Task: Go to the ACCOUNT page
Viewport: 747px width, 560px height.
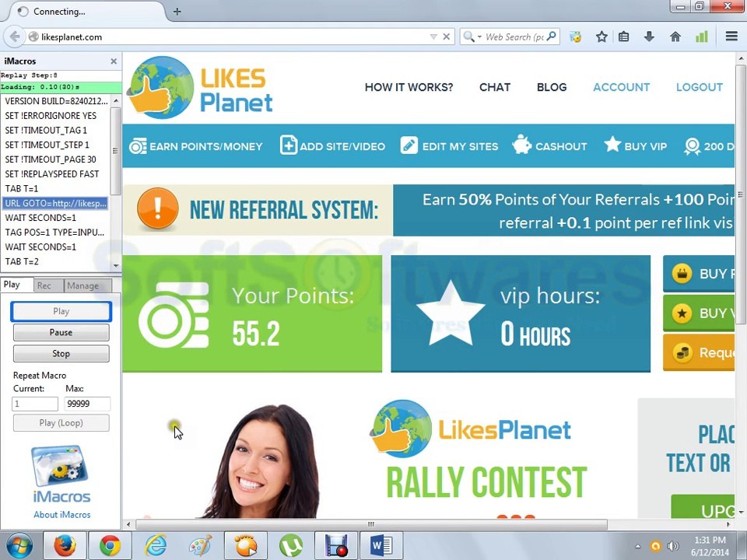Action: 621,87
